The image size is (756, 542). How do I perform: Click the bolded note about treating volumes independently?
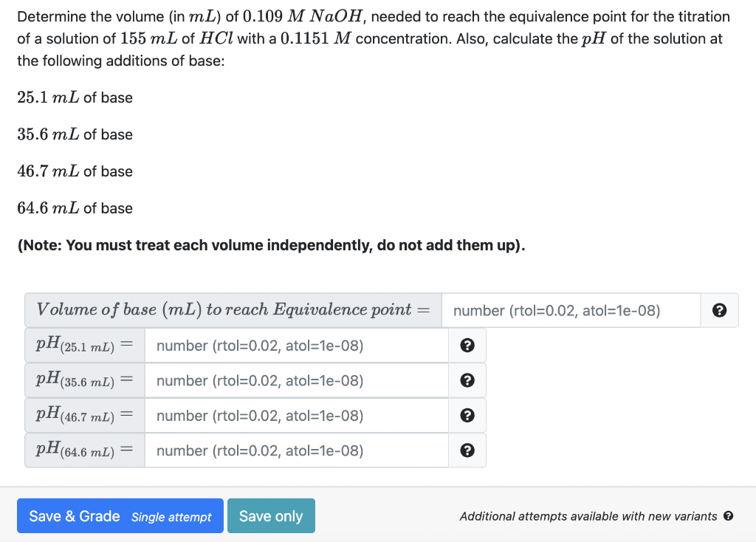(271, 244)
